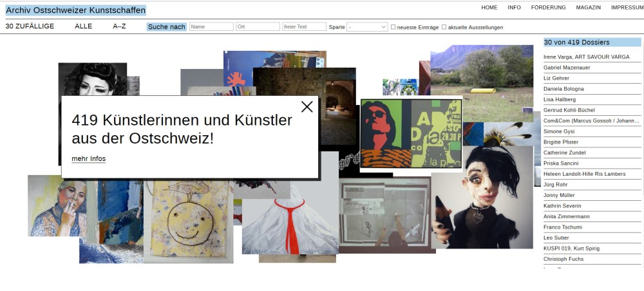Close the 419 Künstlerinnen popup

[307, 107]
